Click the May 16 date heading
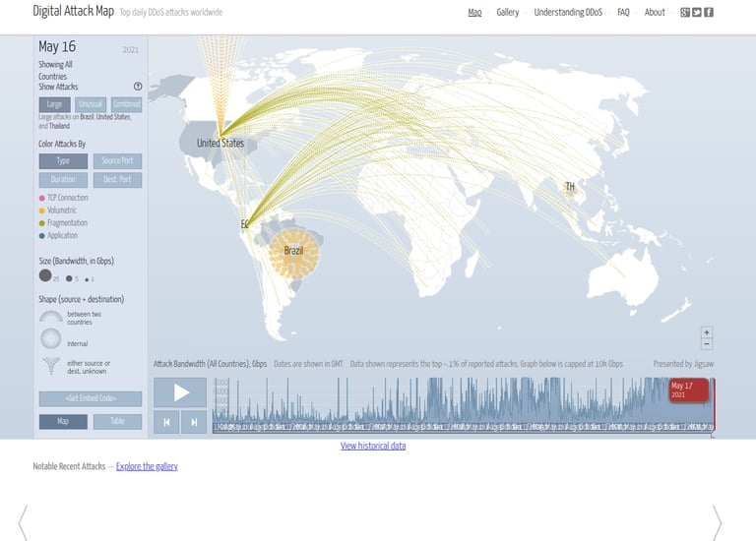The image size is (756, 541). pyautogui.click(x=57, y=47)
